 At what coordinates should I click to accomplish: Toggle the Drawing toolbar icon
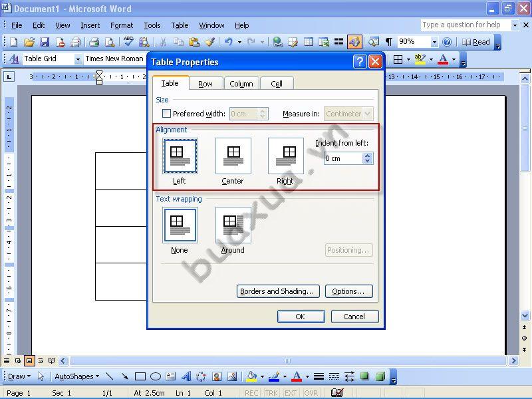click(x=354, y=42)
